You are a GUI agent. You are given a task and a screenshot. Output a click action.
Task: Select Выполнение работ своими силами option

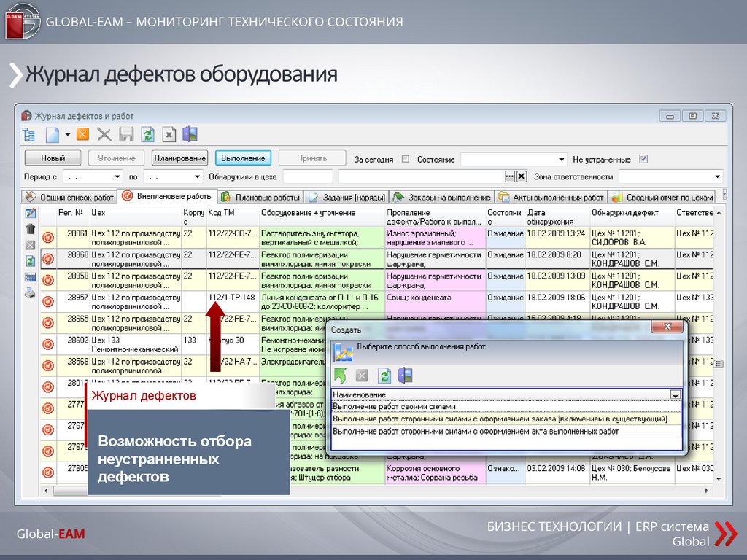click(x=506, y=407)
